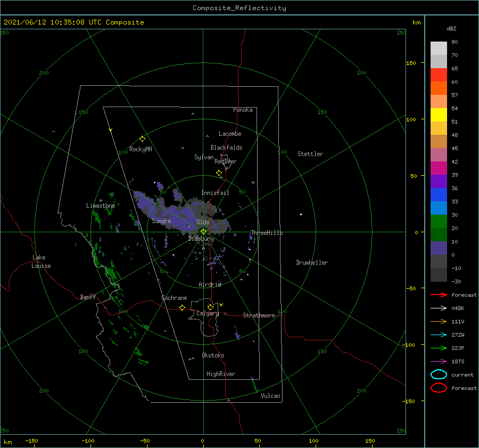Click the yellow diamond marker near RockyMH
This screenshot has width=479, height=448.
click(142, 139)
